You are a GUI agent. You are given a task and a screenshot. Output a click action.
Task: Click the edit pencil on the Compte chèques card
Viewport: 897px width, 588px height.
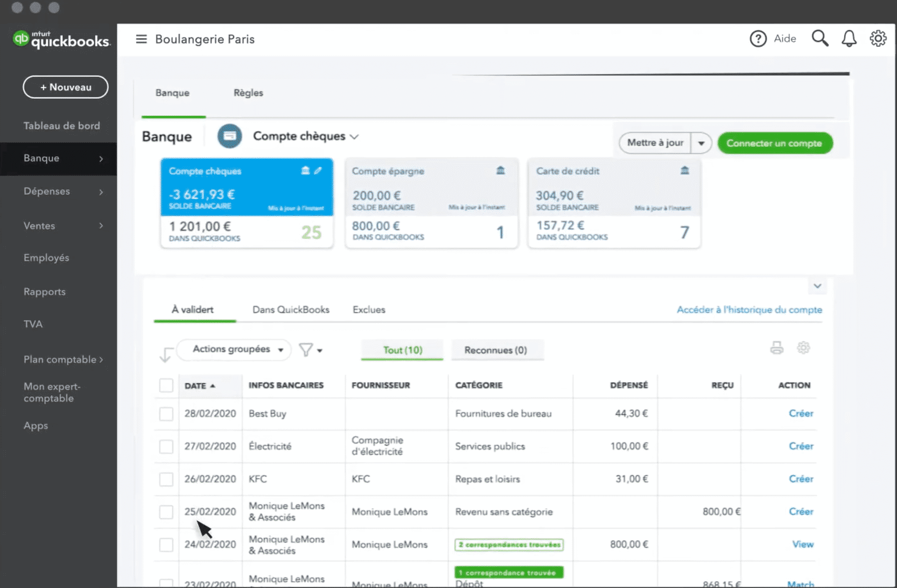[x=319, y=170]
